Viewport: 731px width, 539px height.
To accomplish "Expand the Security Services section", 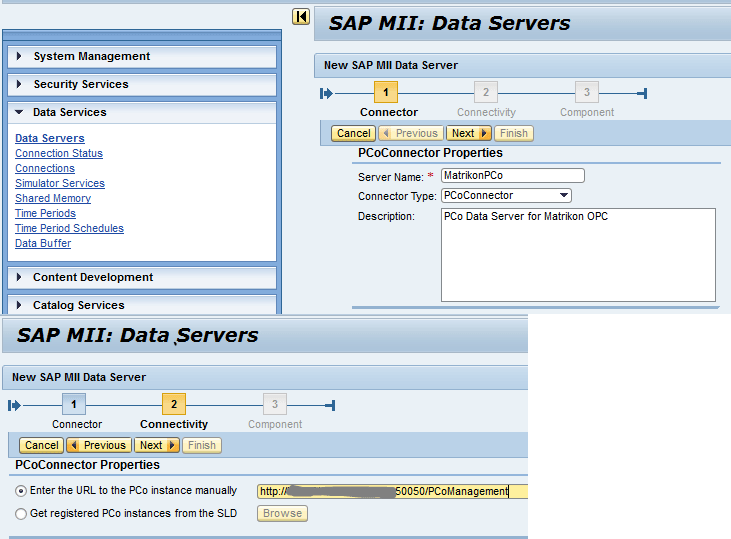I will pos(80,85).
